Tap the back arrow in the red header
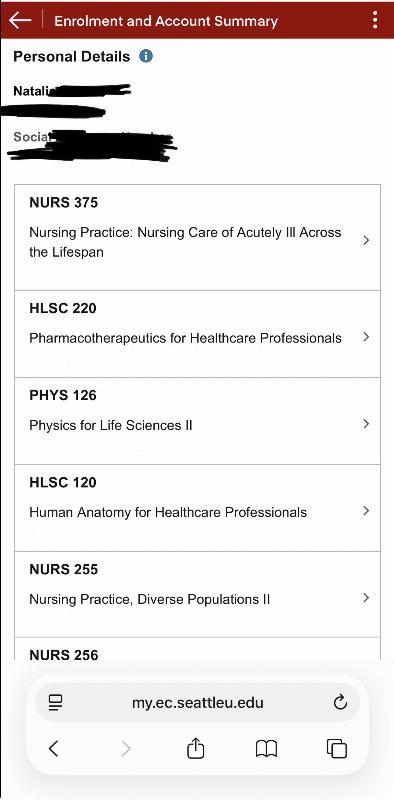This screenshot has width=394, height=800. pyautogui.click(x=20, y=20)
